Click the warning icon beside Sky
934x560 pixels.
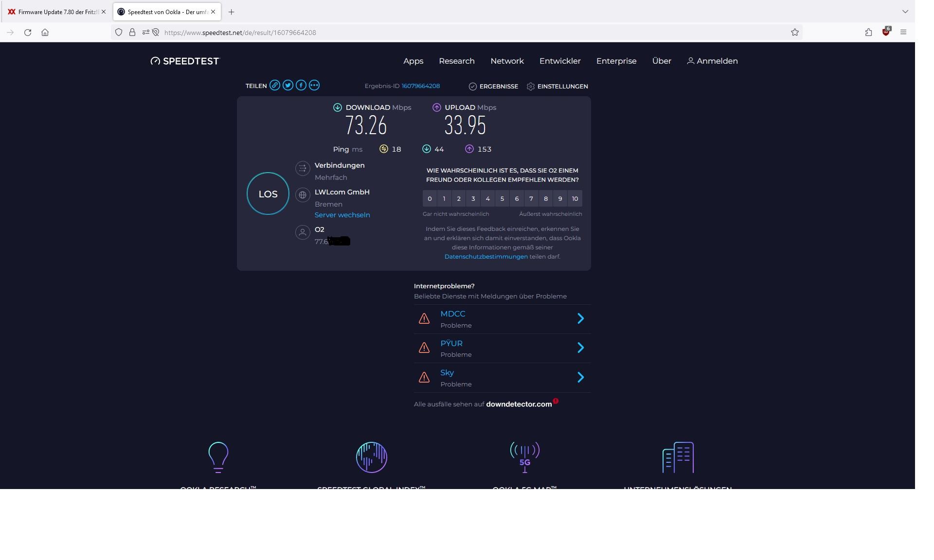click(424, 378)
